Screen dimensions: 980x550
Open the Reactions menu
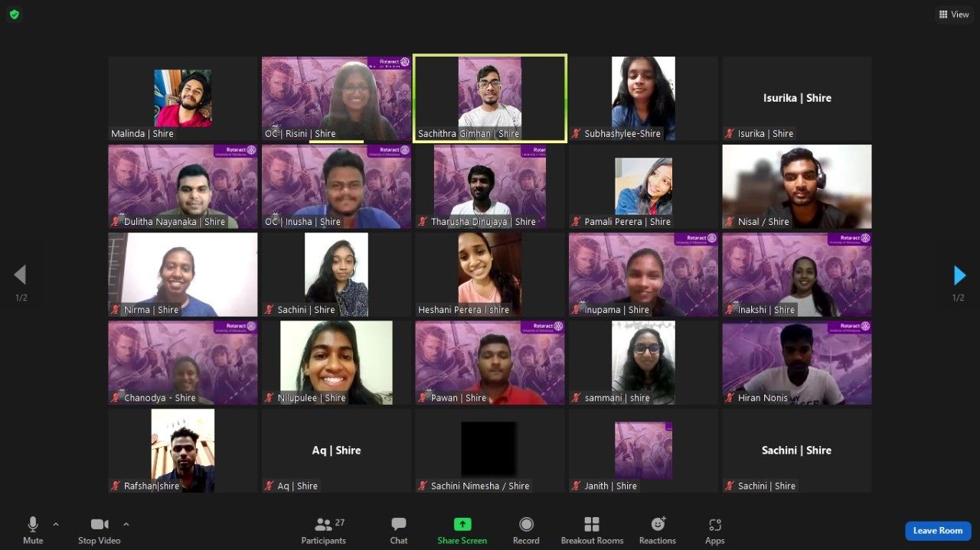[x=657, y=530]
